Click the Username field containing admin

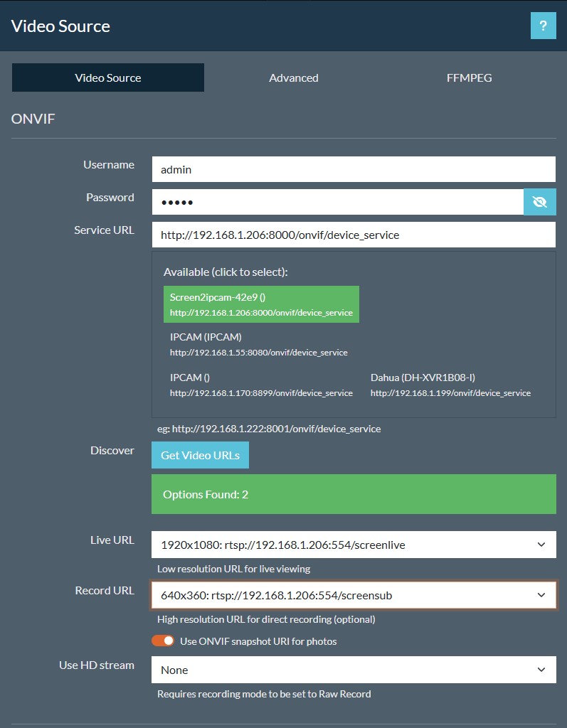354,169
